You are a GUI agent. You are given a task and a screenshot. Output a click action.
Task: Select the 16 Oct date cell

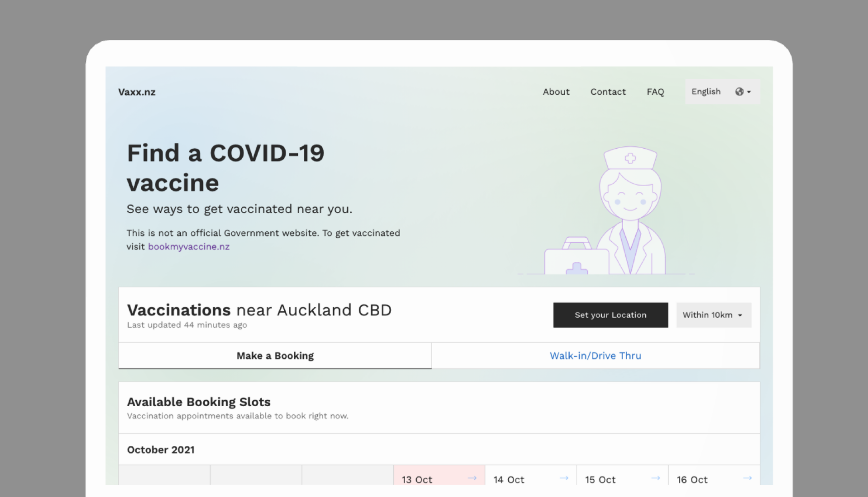pos(714,475)
